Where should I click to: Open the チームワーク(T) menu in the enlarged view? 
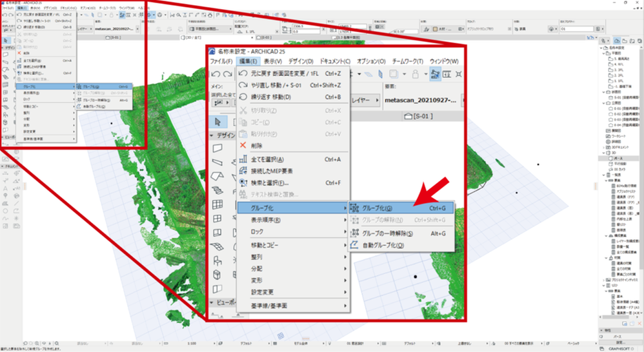click(x=407, y=61)
